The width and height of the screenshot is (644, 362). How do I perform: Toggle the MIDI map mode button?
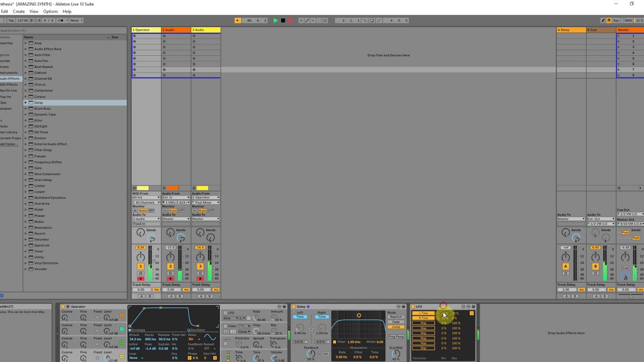tap(628, 21)
